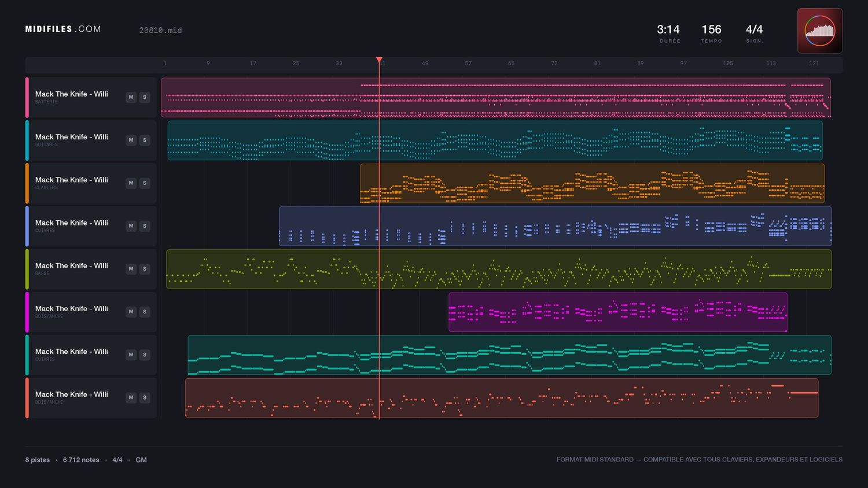Jump to bar 73 on the ruler
The width and height of the screenshot is (868, 488).
click(x=554, y=64)
